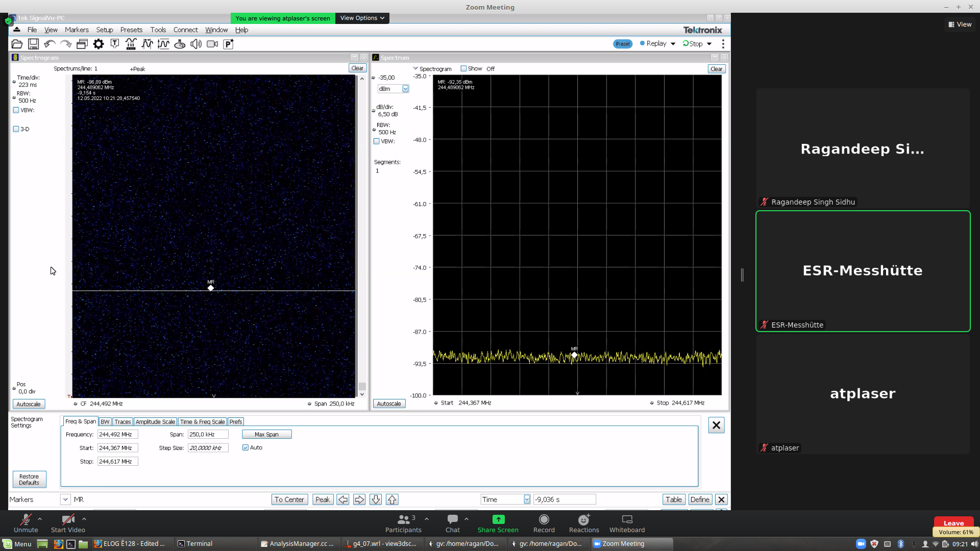Switch to the BW tab
The image size is (980, 551).
pyautogui.click(x=105, y=421)
